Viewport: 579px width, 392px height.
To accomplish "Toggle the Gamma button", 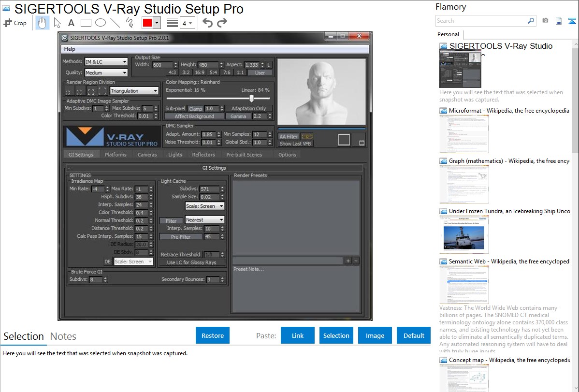I will tap(238, 116).
